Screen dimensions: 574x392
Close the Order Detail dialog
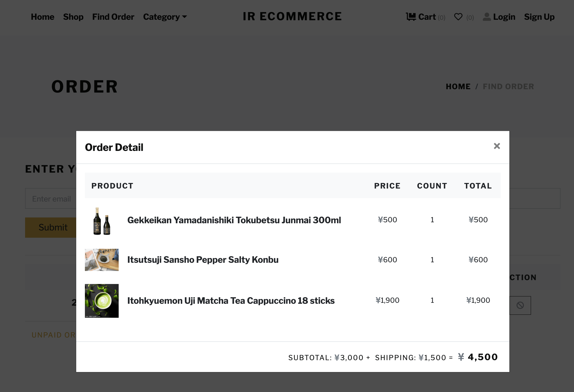[x=497, y=146]
